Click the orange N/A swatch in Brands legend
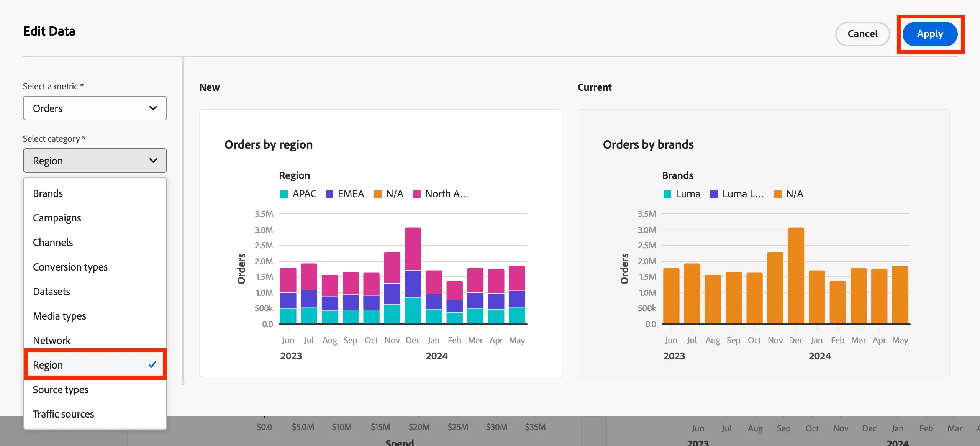The image size is (980, 446). point(778,194)
